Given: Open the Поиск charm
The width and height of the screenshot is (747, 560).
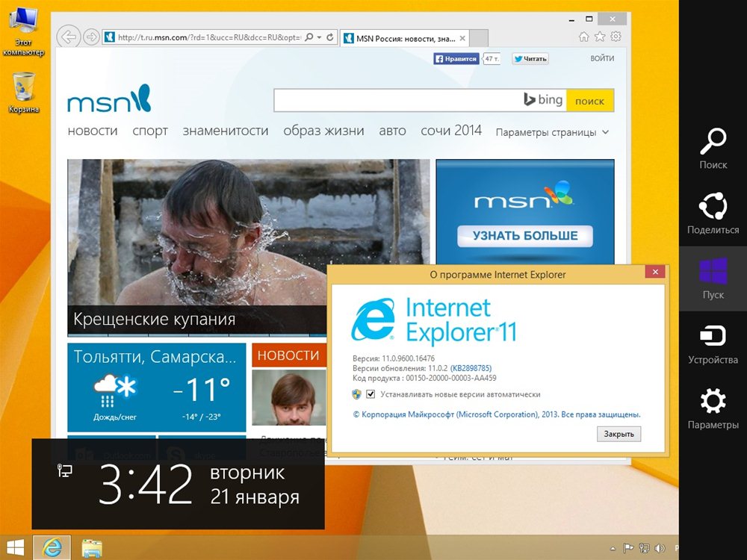Looking at the screenshot, I should [713, 149].
